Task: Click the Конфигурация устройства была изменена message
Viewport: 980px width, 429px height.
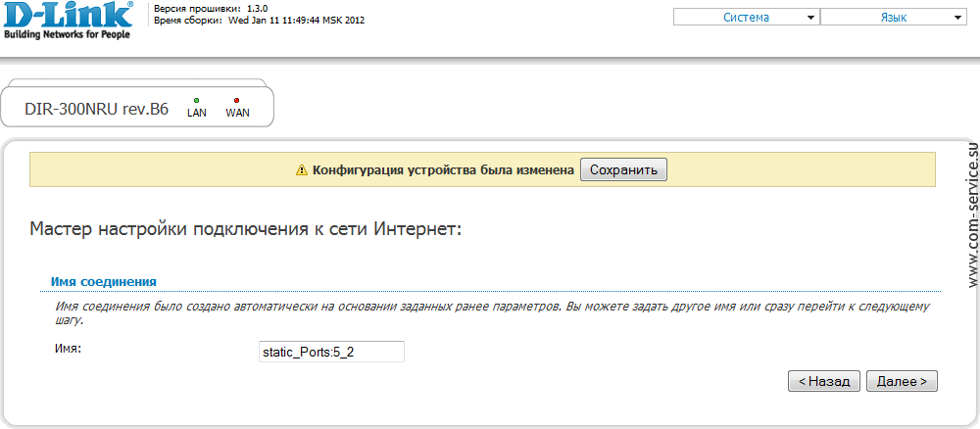Action: point(443,169)
